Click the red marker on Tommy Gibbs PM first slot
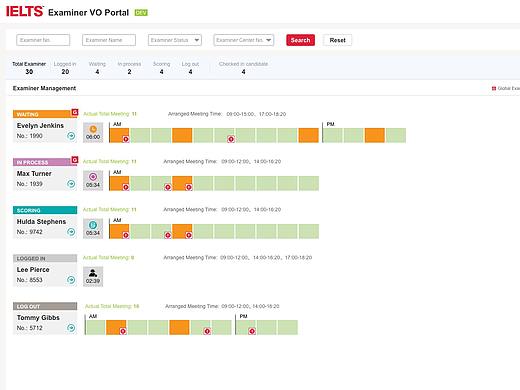Screen dimensions: 520x390 click(x=252, y=331)
